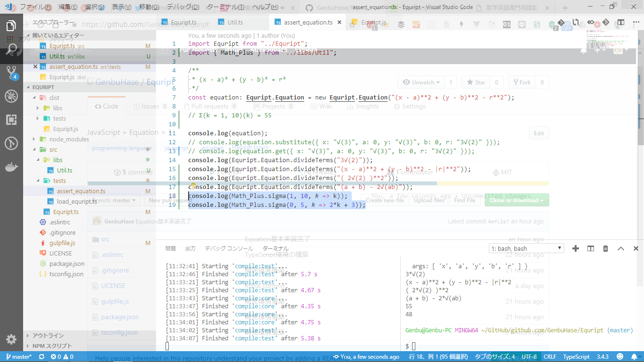
Task: Split the terminal pane
Action: [x=591, y=248]
